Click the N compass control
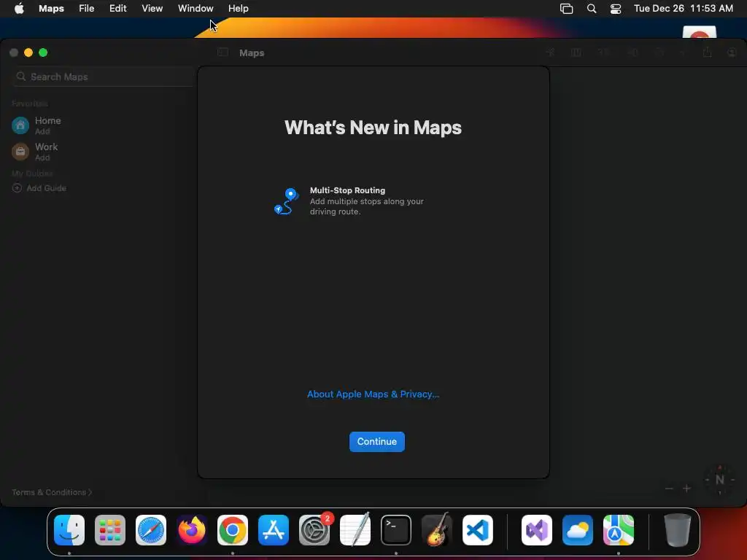The image size is (747, 560). (719, 480)
